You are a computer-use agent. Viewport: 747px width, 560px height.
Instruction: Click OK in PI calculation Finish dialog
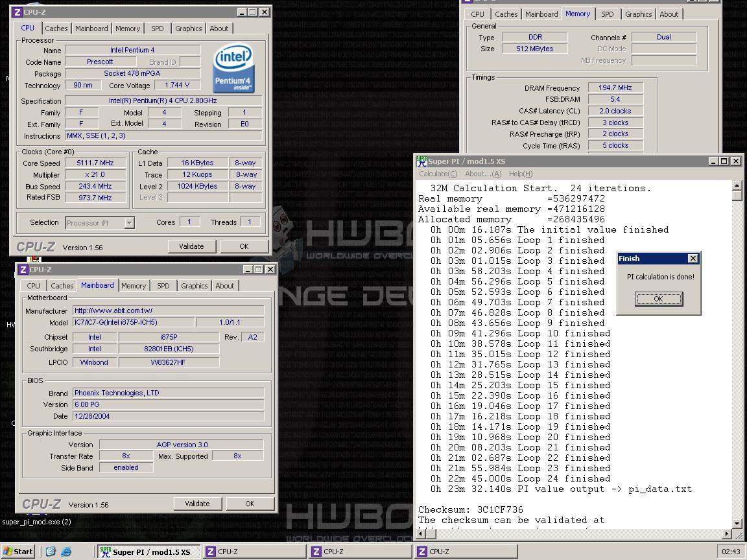click(x=658, y=299)
